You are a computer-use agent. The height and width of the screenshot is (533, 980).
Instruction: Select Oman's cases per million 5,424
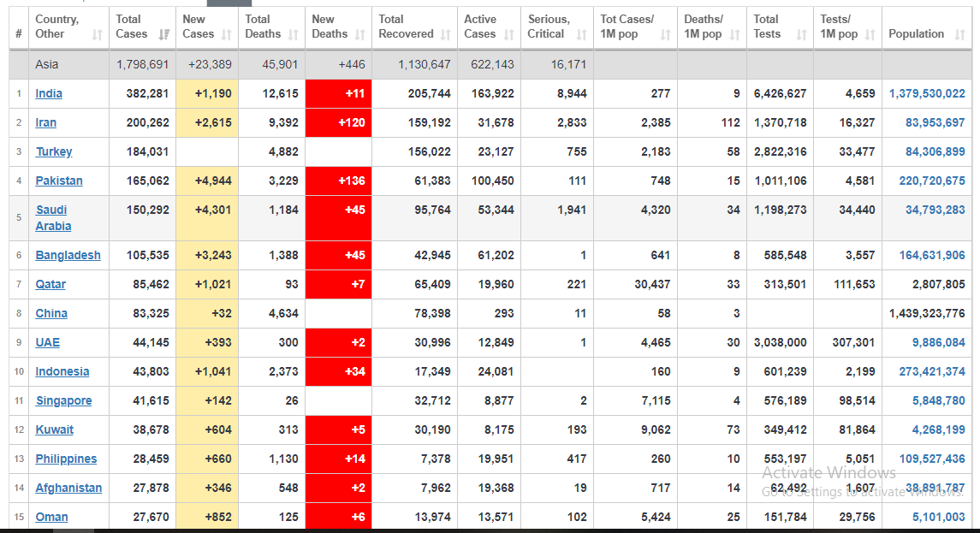(x=636, y=517)
